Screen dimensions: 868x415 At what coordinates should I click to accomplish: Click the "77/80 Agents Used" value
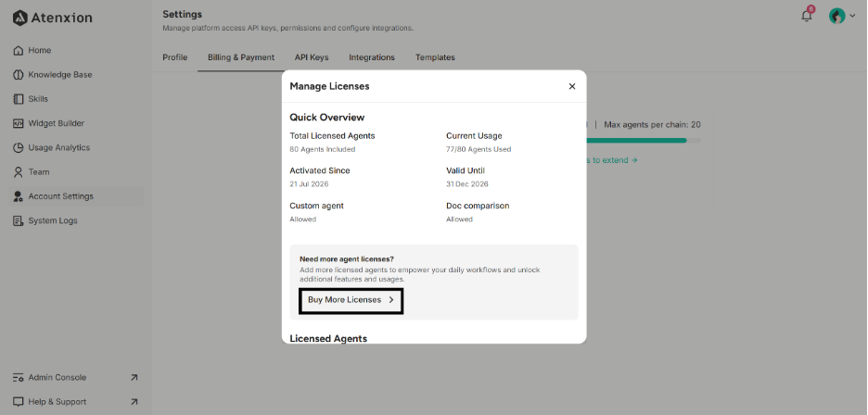pos(479,149)
